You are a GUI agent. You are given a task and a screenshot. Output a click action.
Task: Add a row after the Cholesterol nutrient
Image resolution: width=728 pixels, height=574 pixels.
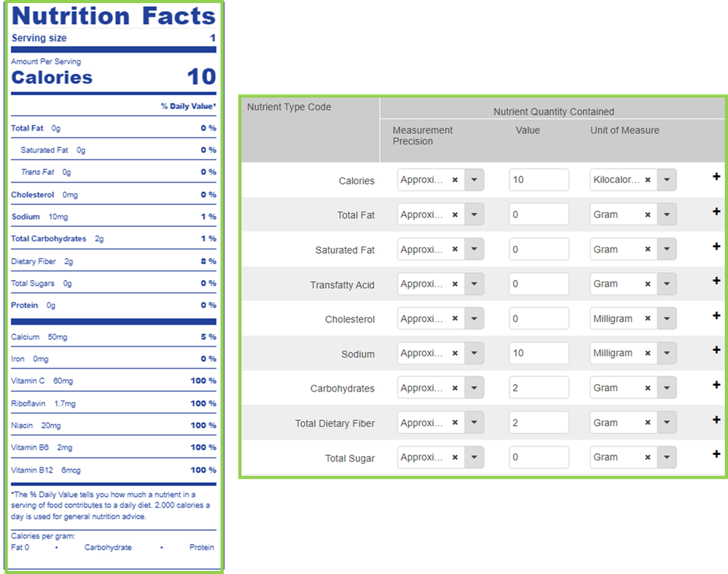716,316
